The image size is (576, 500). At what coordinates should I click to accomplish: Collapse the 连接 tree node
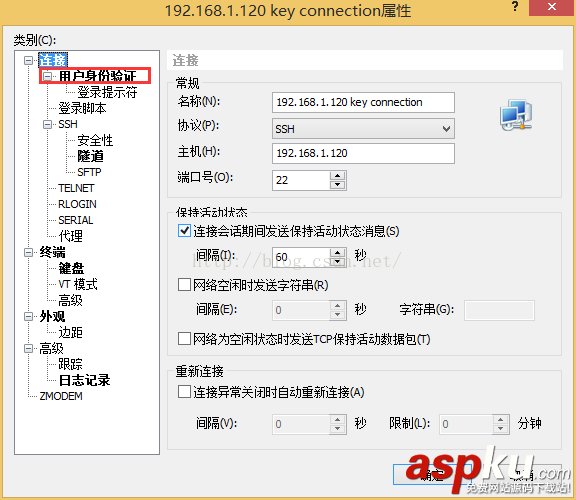[x=28, y=60]
